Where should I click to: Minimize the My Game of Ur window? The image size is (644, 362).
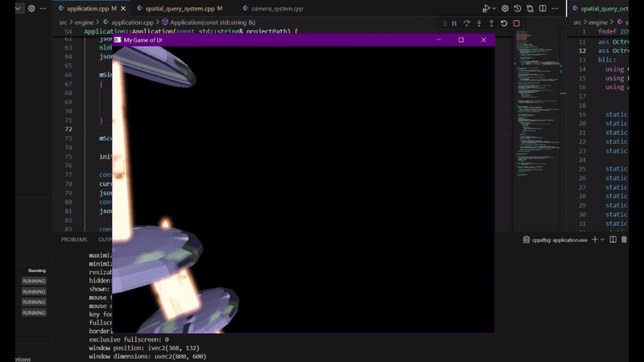pyautogui.click(x=439, y=39)
